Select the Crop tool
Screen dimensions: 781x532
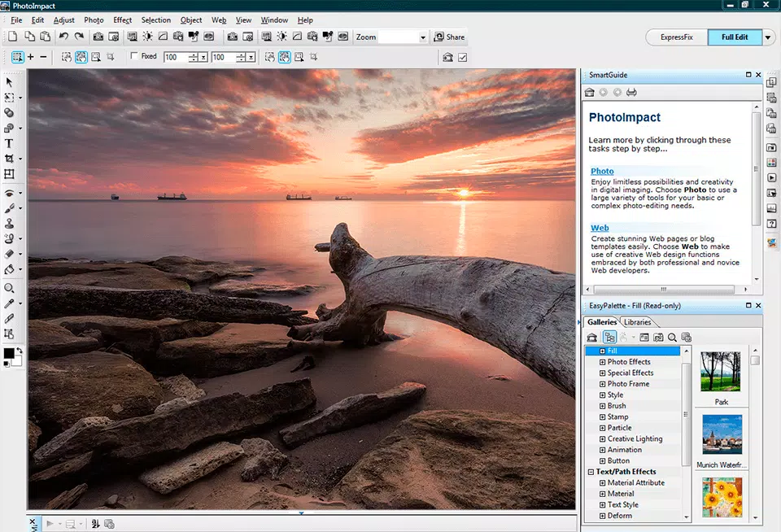click(x=9, y=159)
